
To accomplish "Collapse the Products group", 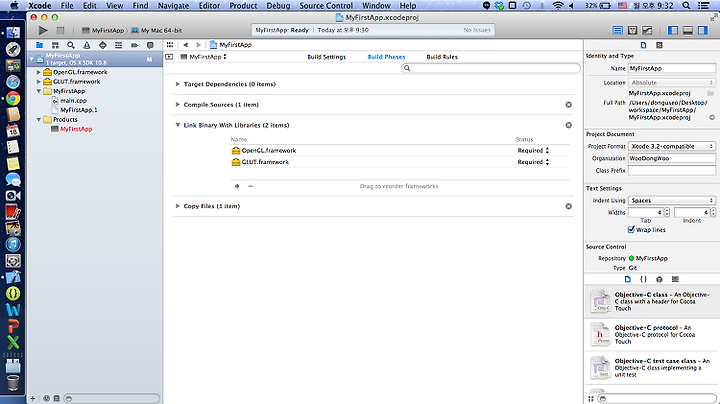I will click(x=39, y=119).
